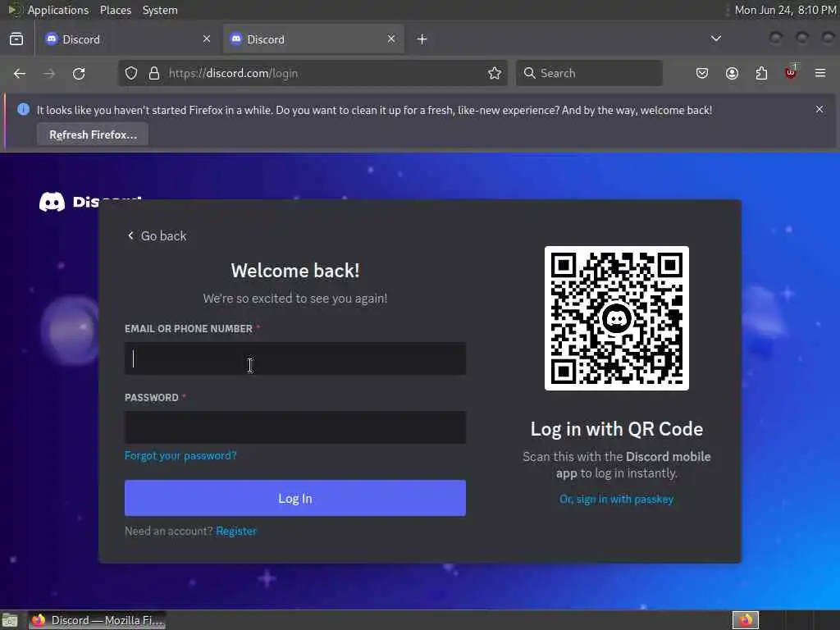The image size is (840, 630).
Task: Open the tracking protection shield icon
Action: click(x=131, y=73)
